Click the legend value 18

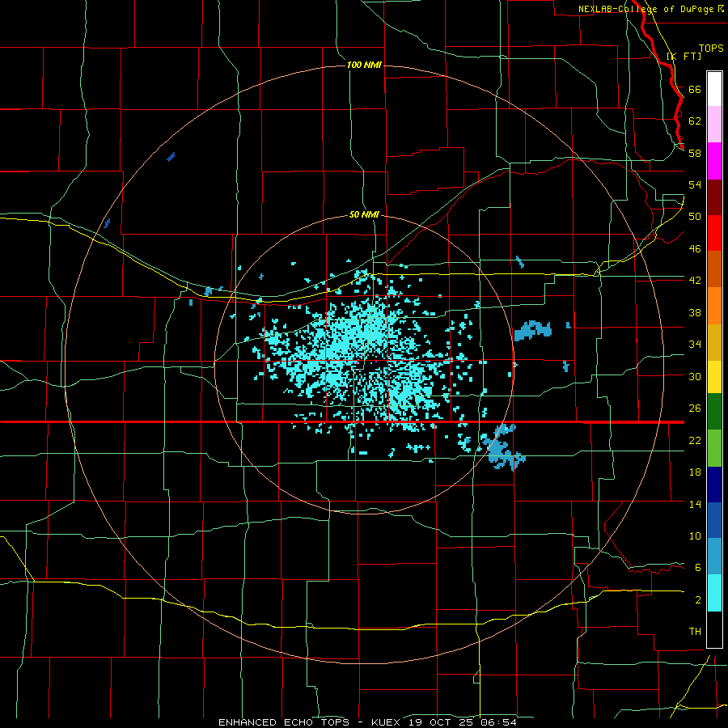[695, 472]
